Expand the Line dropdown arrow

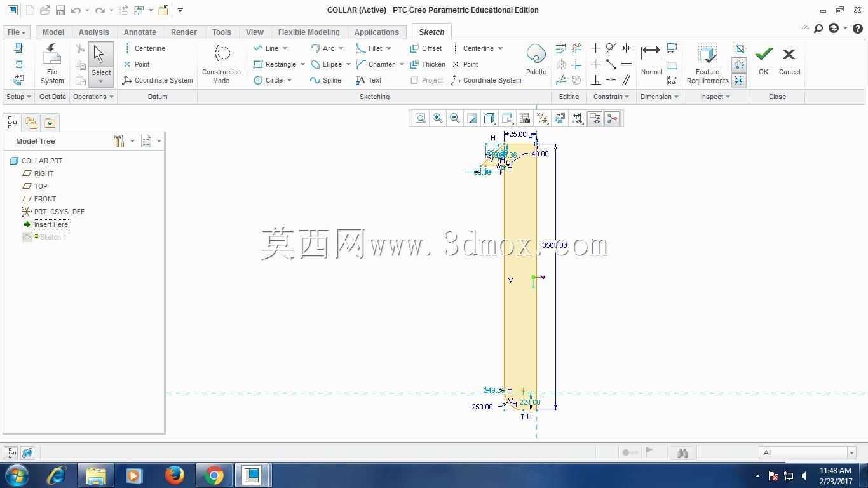click(285, 48)
